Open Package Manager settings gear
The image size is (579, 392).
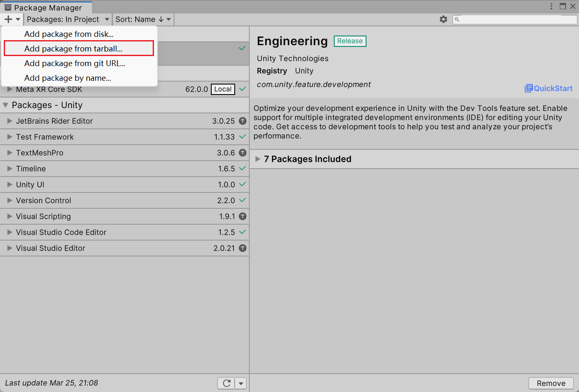[x=443, y=19]
